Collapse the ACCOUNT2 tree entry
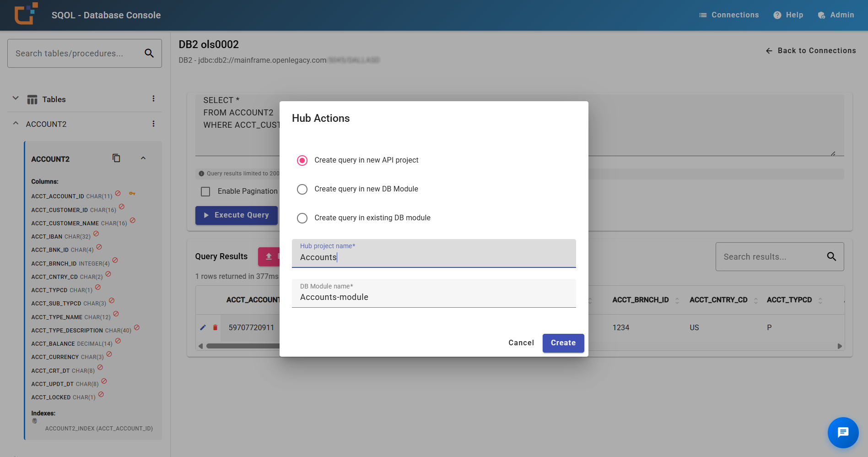Image resolution: width=868 pixels, height=457 pixels. tap(15, 123)
